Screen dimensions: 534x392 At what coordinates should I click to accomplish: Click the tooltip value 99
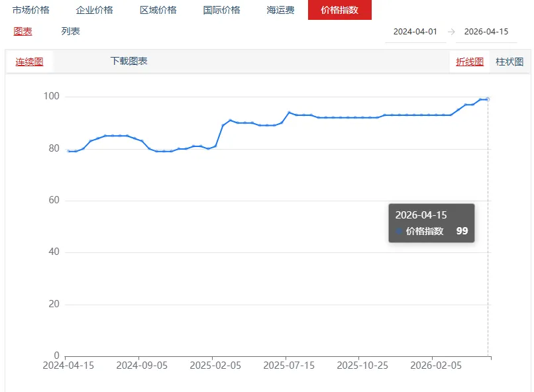pyautogui.click(x=462, y=231)
